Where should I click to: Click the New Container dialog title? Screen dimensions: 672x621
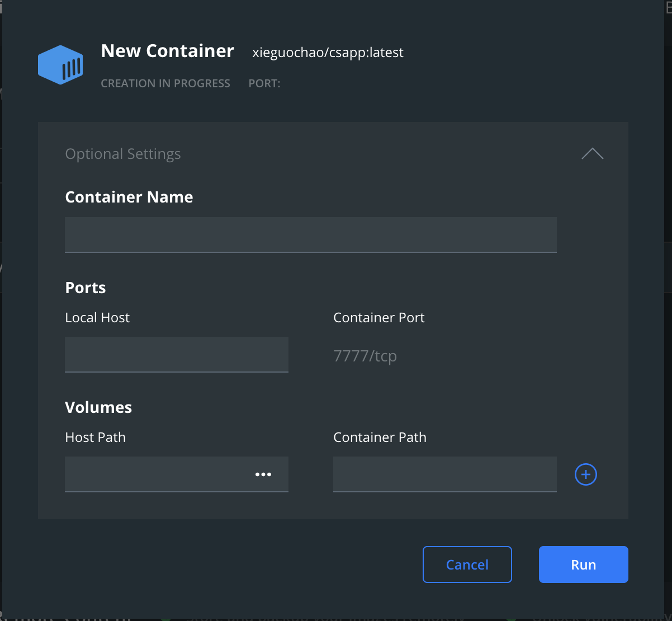pyautogui.click(x=167, y=51)
